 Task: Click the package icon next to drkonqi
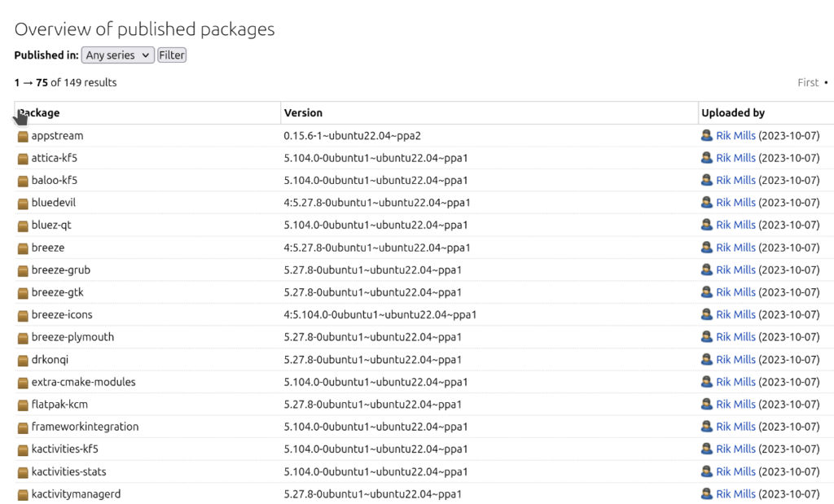click(x=23, y=360)
